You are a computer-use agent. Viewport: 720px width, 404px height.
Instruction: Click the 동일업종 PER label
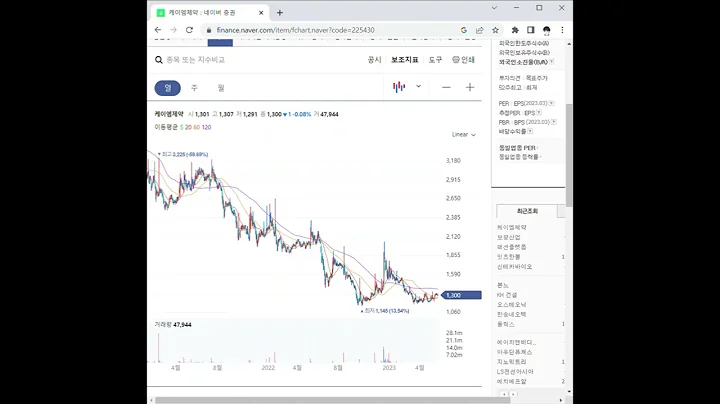[x=517, y=148]
